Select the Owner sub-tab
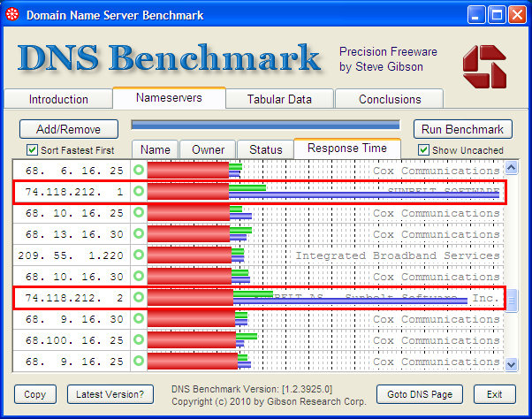Viewport: 532px width, 419px height. click(208, 149)
